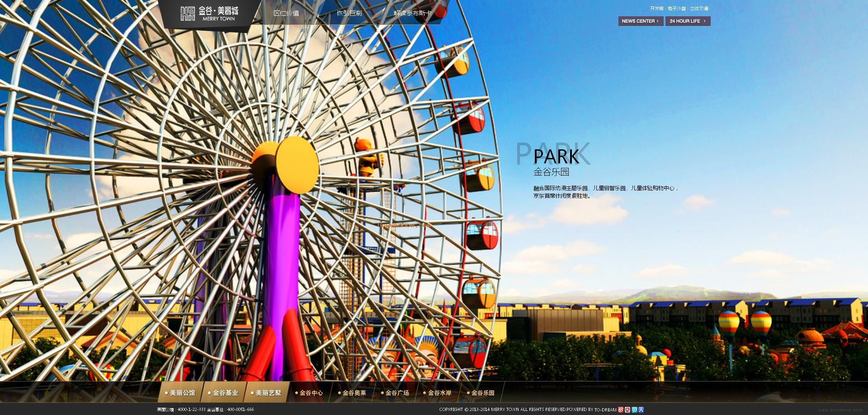Viewport: 868px width, 415px height.
Task: Click the Merry Town logo
Action: tap(209, 13)
